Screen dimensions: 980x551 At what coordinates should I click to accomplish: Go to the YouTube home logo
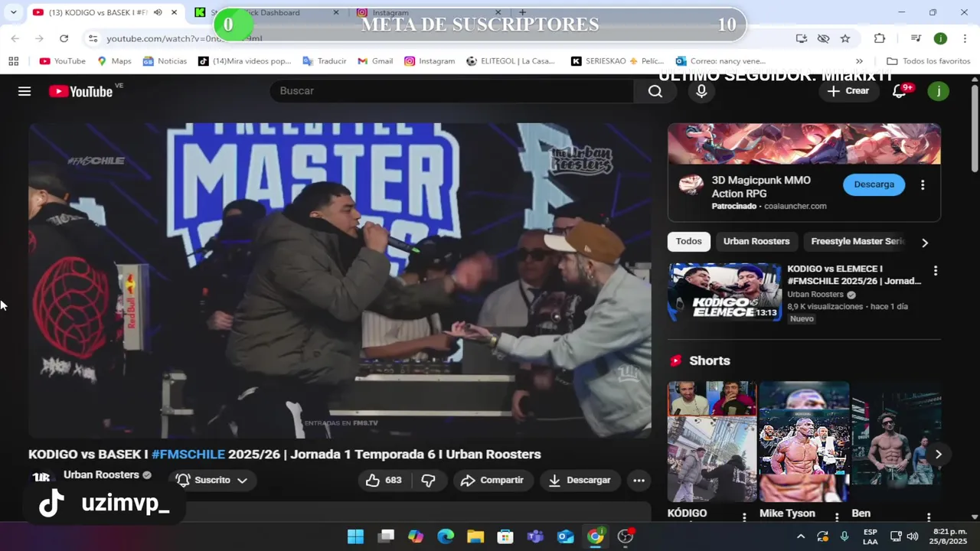click(80, 91)
